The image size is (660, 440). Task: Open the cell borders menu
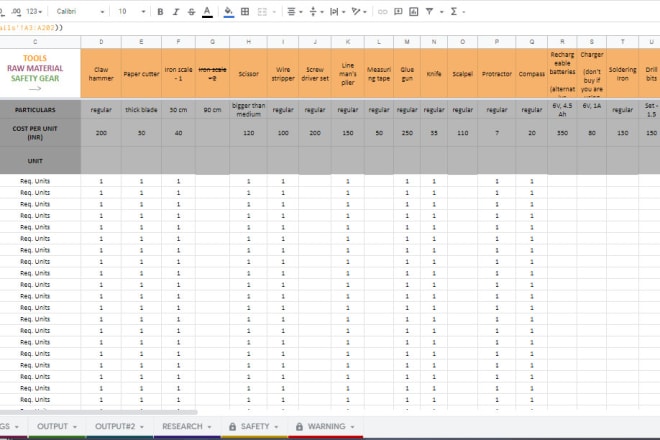tap(245, 12)
